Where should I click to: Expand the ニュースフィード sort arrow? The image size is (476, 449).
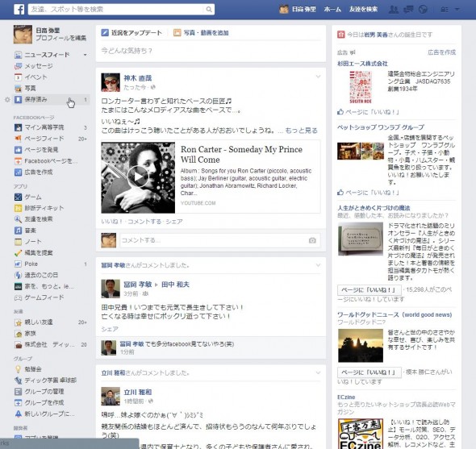tap(85, 55)
